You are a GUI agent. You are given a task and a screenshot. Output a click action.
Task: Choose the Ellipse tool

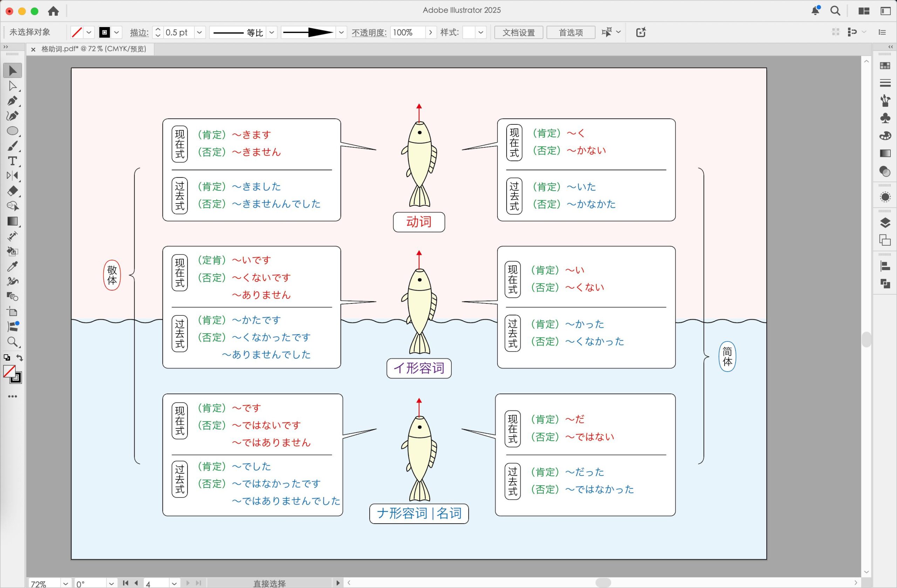(12, 131)
